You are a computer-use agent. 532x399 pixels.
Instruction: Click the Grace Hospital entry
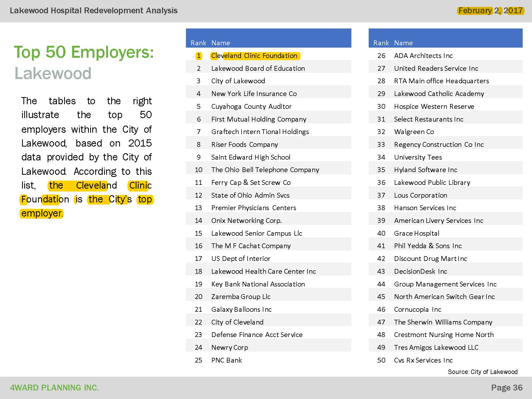[417, 233]
